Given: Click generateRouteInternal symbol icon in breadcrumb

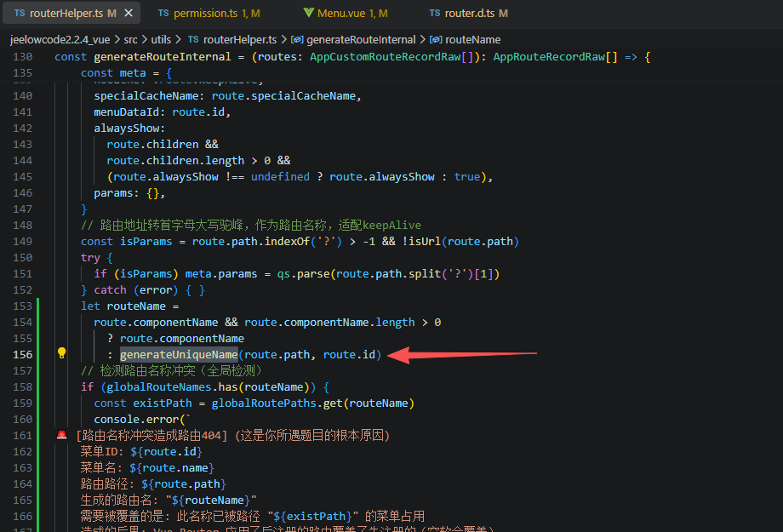Looking at the screenshot, I should tap(296, 39).
